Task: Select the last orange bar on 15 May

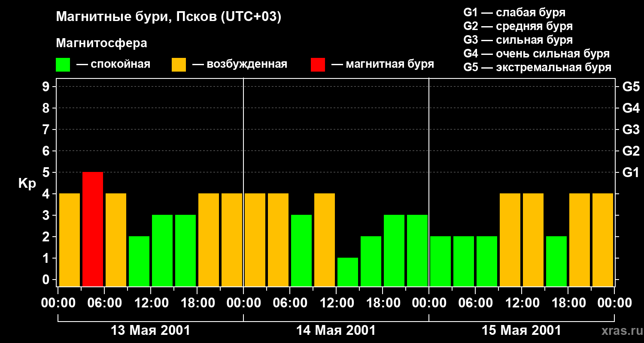Action: 603,240
